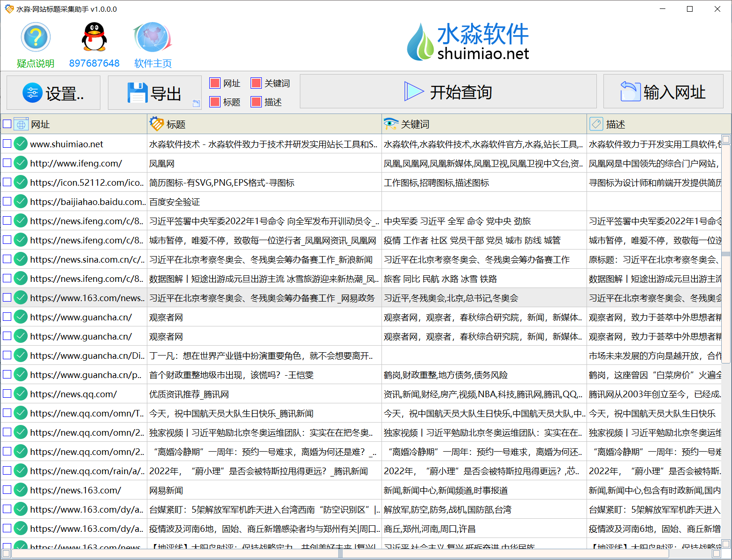Check the https://news.163.com/ row checkbox

(x=7, y=490)
